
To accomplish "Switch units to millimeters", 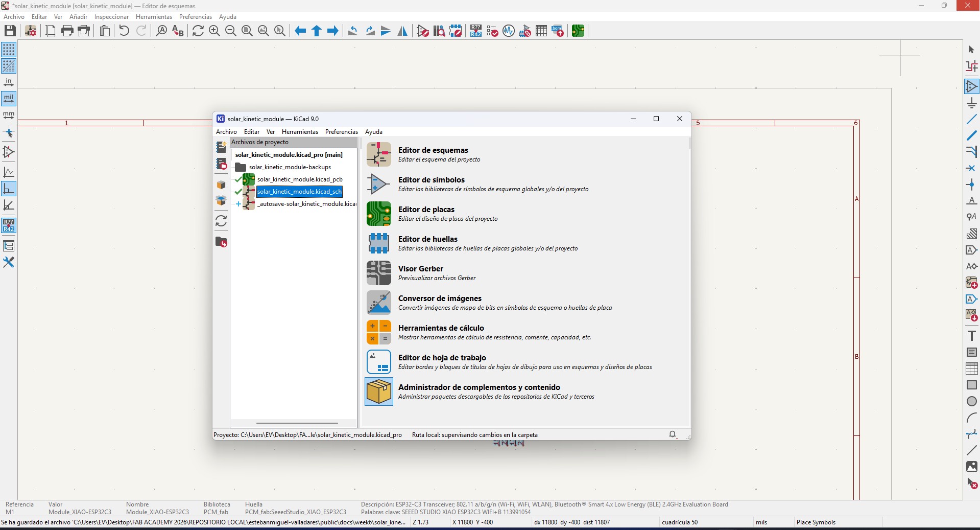I will [9, 115].
